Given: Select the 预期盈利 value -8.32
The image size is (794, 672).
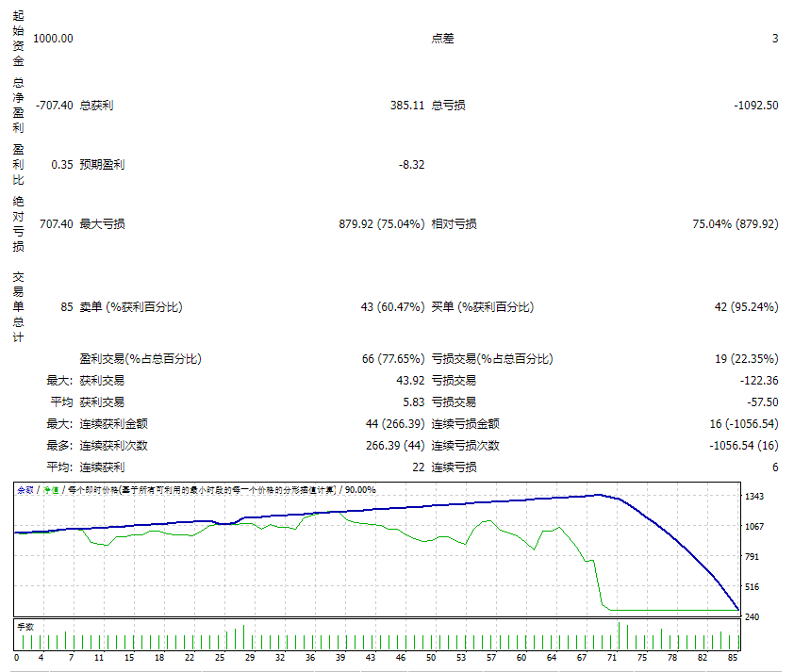Looking at the screenshot, I should coord(411,165).
